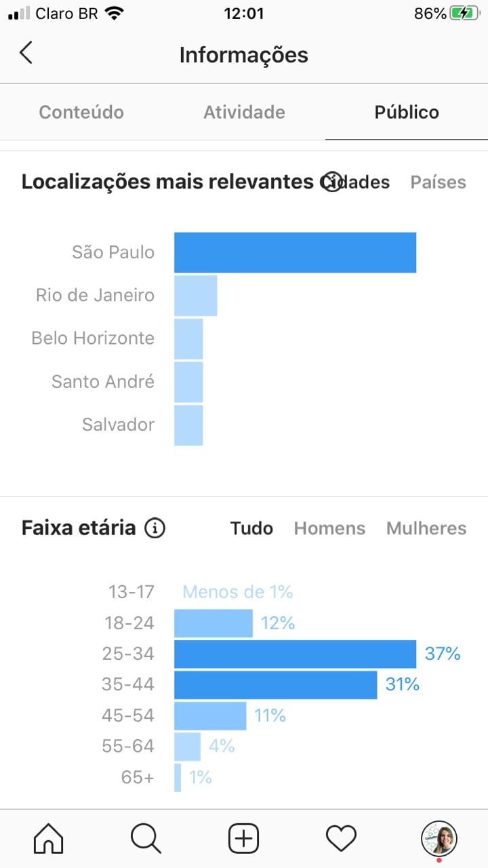
Task: Switch to the Conteúdo tab
Action: coord(81,112)
